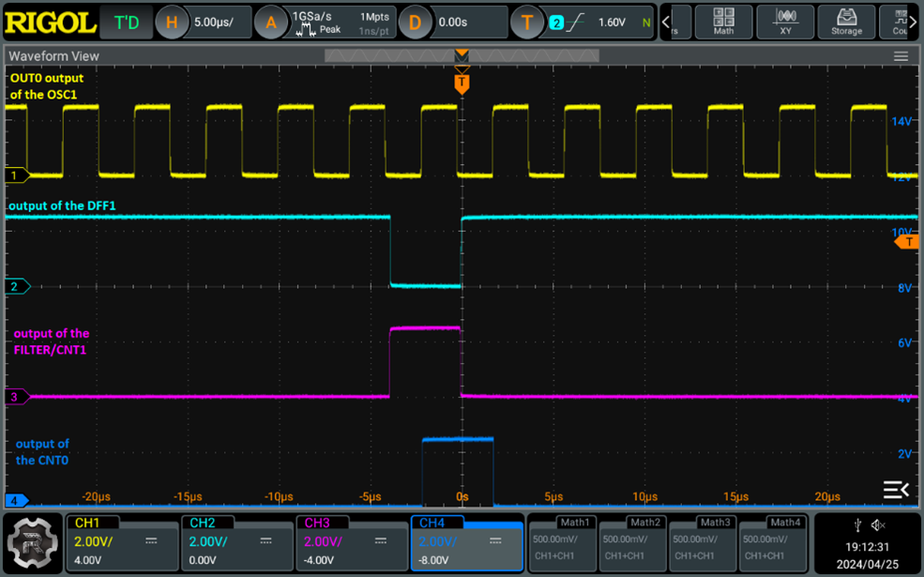This screenshot has width=924, height=577.
Task: Open the Horizontal timebase H button
Action: tap(173, 22)
